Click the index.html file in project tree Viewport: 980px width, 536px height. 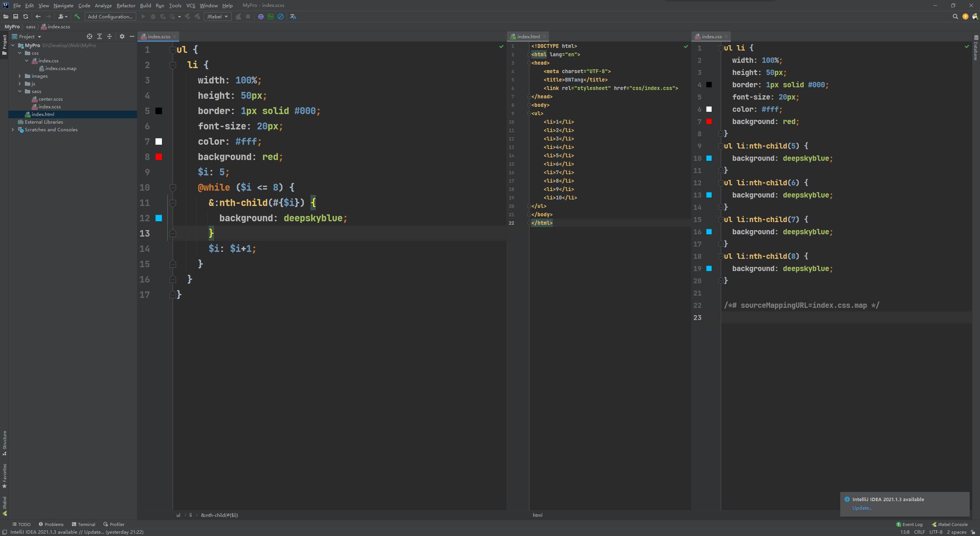click(x=42, y=114)
